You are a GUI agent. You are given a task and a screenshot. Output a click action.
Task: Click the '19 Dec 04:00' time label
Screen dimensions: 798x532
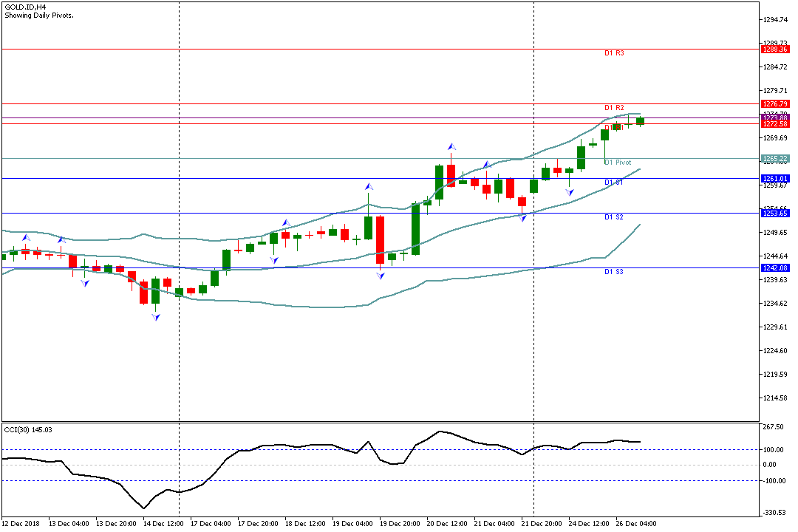(x=352, y=524)
